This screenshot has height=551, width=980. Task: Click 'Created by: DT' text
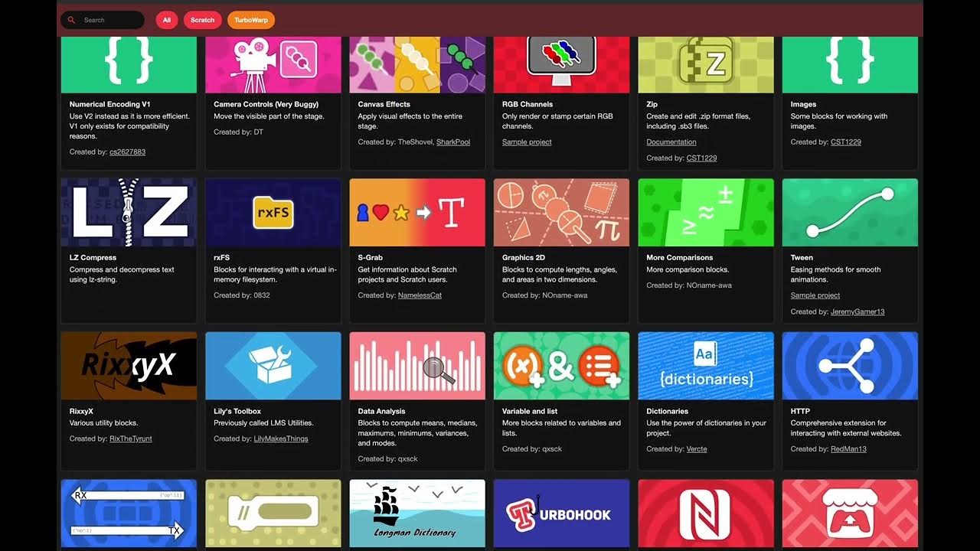(239, 132)
